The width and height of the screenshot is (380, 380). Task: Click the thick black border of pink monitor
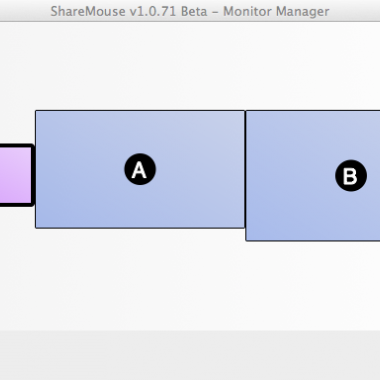pyautogui.click(x=33, y=175)
